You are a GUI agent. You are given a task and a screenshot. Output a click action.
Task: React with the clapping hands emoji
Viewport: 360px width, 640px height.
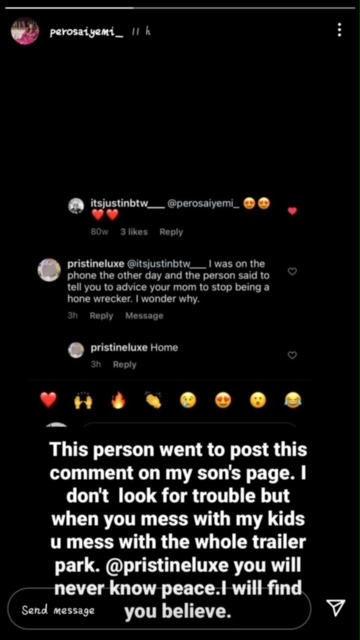pyautogui.click(x=153, y=400)
